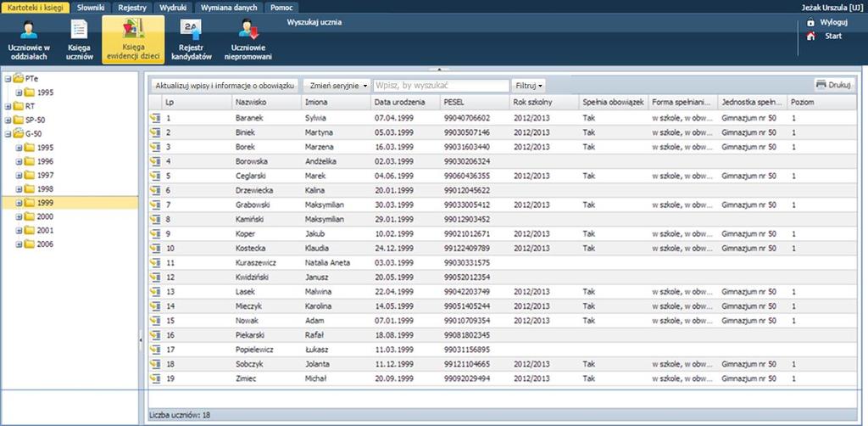The image size is (868, 426).
Task: Sort by the Nazwisko column header
Action: pos(267,103)
